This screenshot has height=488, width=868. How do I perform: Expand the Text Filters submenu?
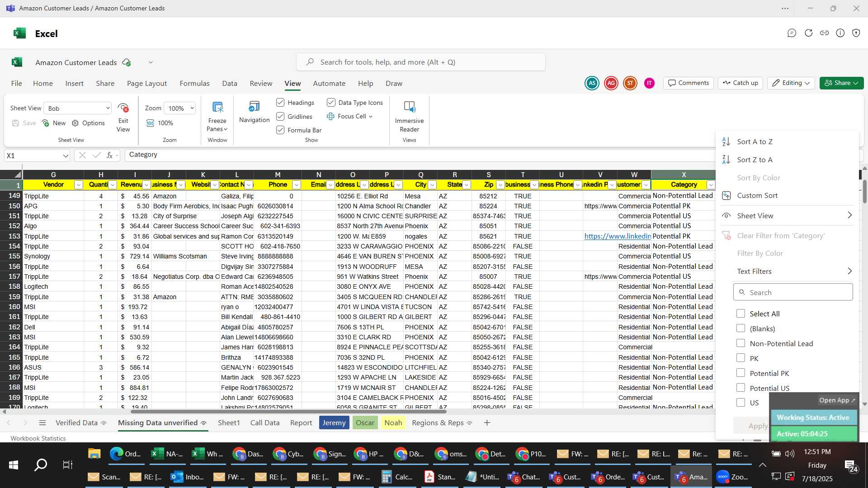point(794,271)
